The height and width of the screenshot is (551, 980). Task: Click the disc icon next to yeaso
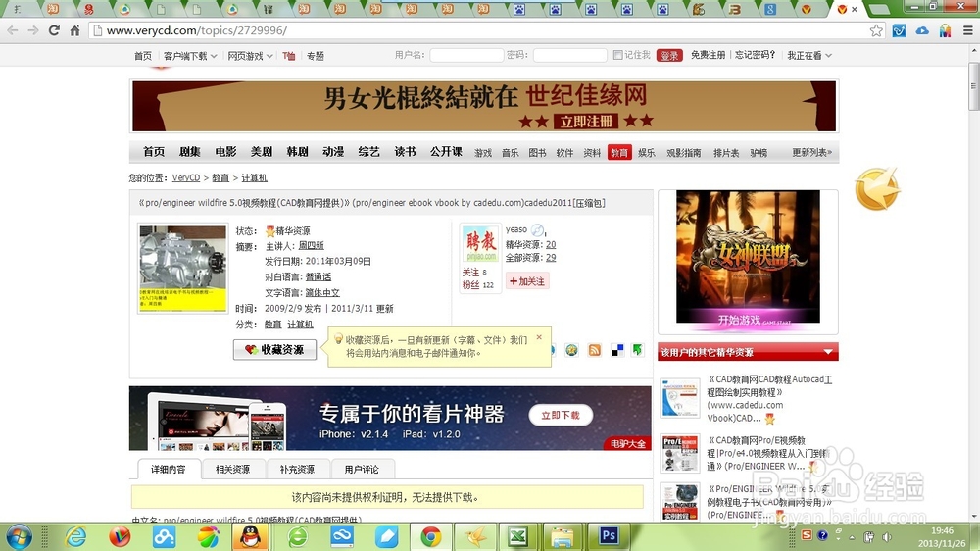tap(537, 230)
